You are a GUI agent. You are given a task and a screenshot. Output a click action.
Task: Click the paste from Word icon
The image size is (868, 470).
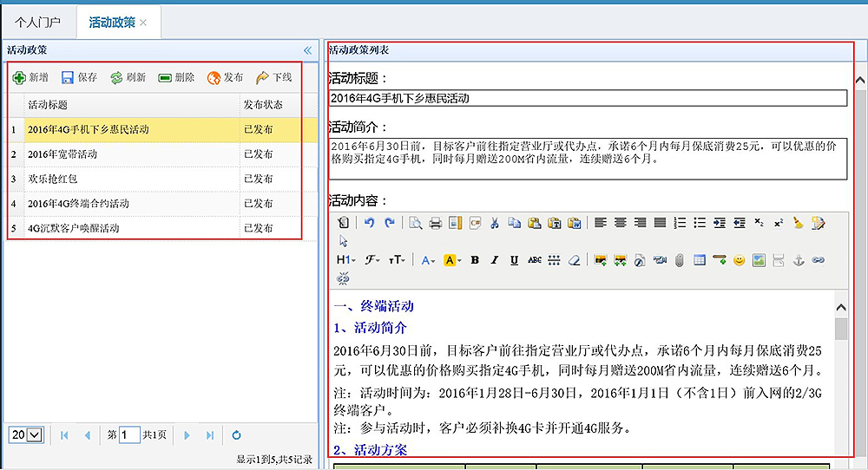click(x=574, y=222)
